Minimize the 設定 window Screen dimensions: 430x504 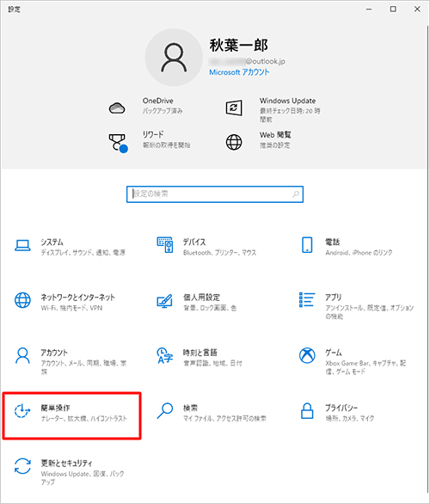pos(369,9)
